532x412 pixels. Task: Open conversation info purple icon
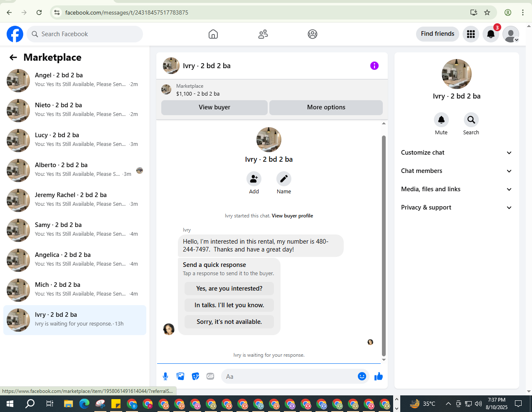click(374, 66)
